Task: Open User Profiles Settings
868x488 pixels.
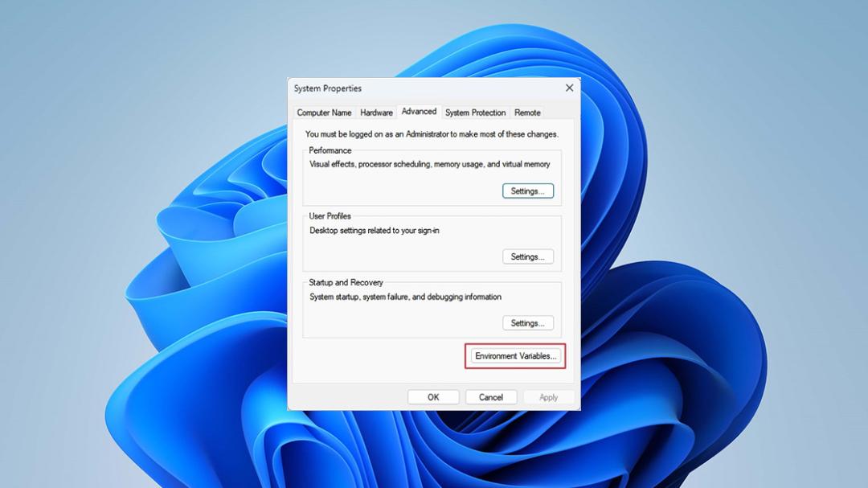Action: [x=527, y=257]
